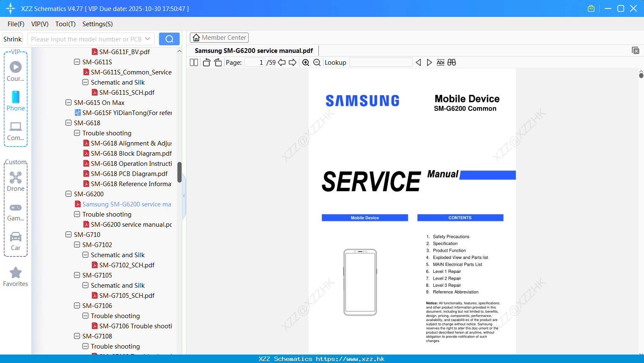Rotate page clockwise
The width and height of the screenshot is (644, 363).
coord(218,63)
